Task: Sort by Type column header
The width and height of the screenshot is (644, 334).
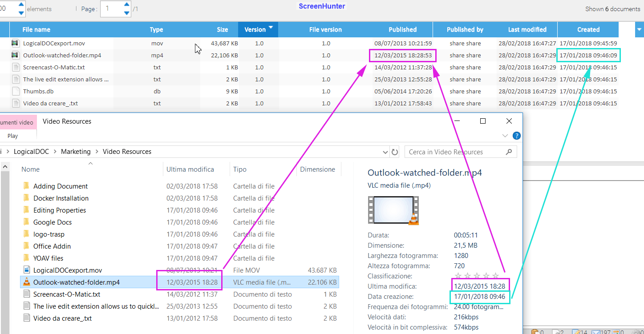Action: click(x=156, y=29)
